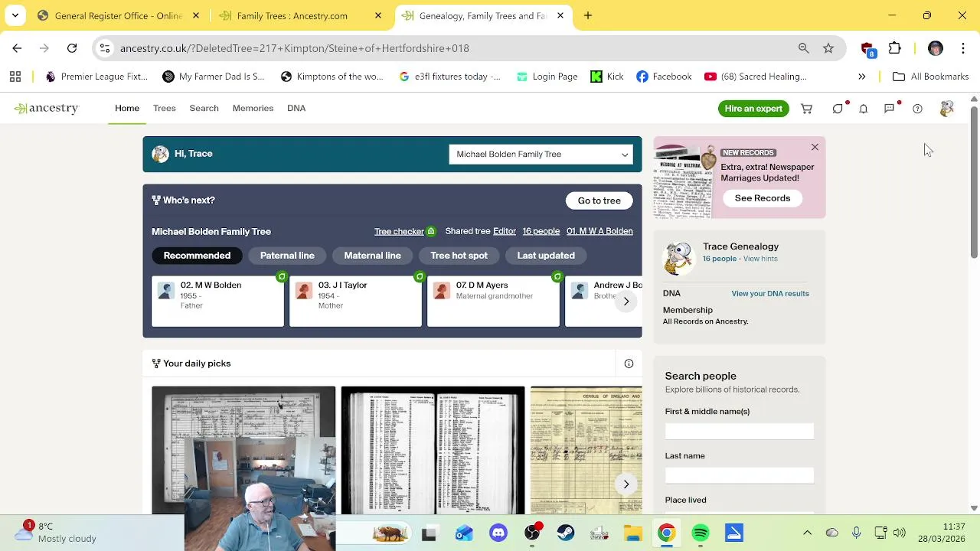Show hidden system tray icons

[807, 533]
